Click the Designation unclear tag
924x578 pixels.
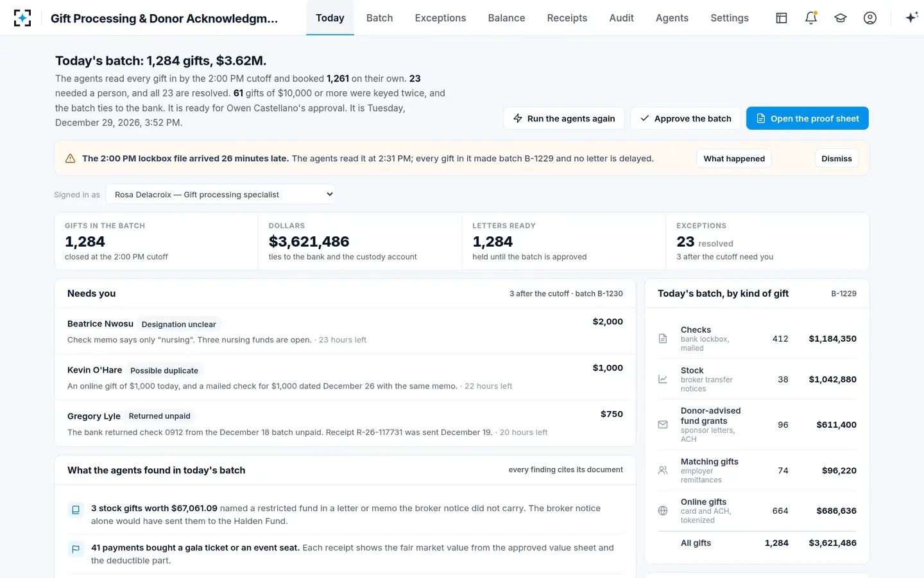click(178, 324)
